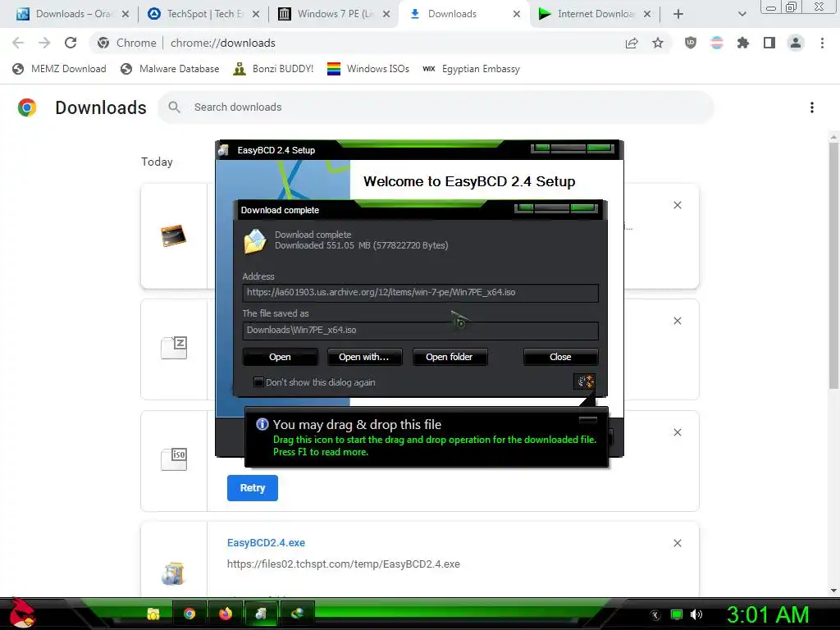This screenshot has height=630, width=840.
Task: Switch to the Internet Download Manager tab
Action: click(595, 14)
